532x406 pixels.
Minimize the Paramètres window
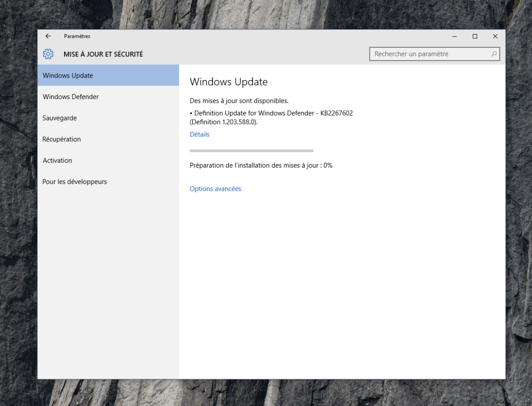pyautogui.click(x=454, y=36)
